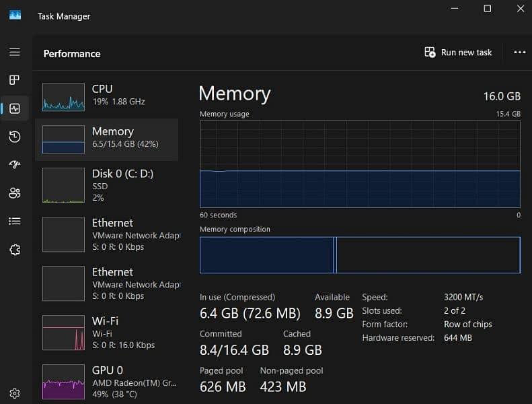The width and height of the screenshot is (532, 404).
Task: Click the first VMware Ethernet thumbnail graph
Action: [64, 234]
